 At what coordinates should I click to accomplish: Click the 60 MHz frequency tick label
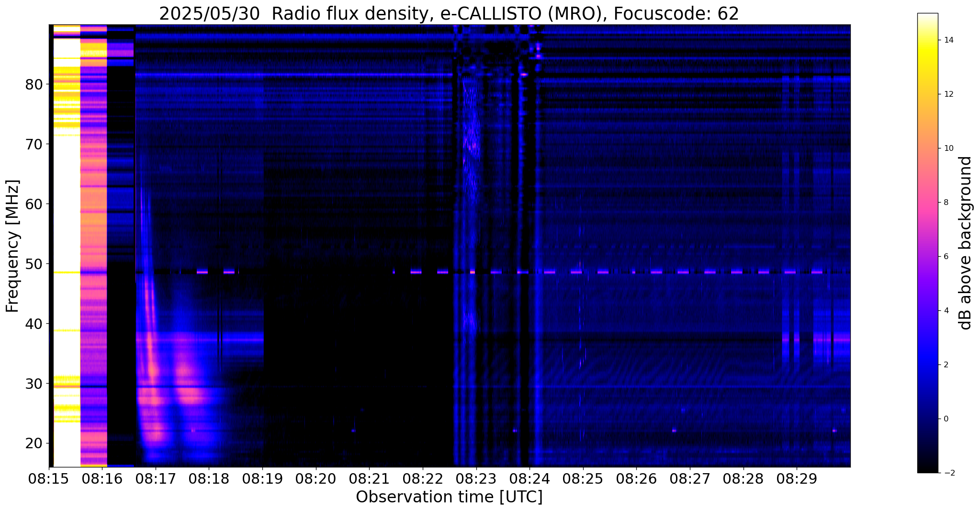tap(34, 204)
